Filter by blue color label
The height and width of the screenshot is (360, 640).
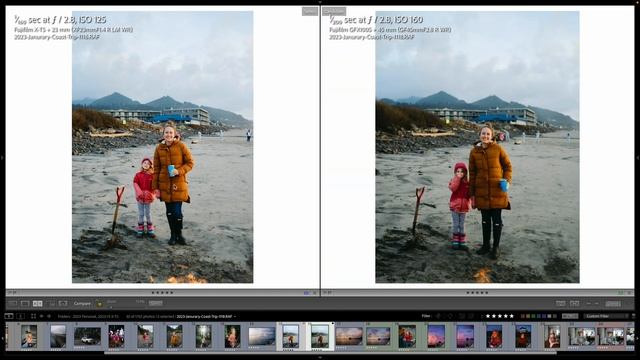[539, 316]
